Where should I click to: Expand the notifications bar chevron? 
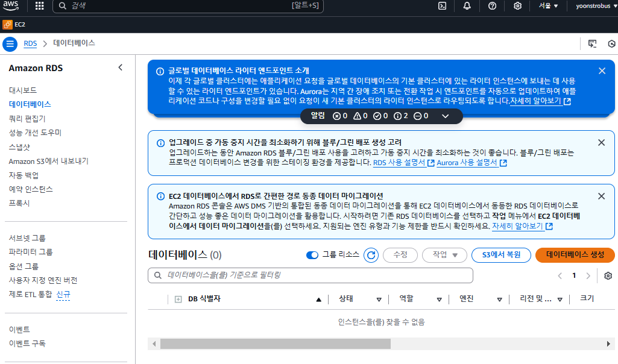coord(446,116)
